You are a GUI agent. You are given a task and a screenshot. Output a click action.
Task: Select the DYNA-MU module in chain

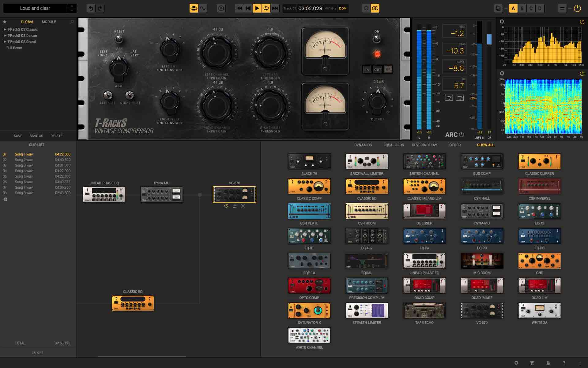162,194
